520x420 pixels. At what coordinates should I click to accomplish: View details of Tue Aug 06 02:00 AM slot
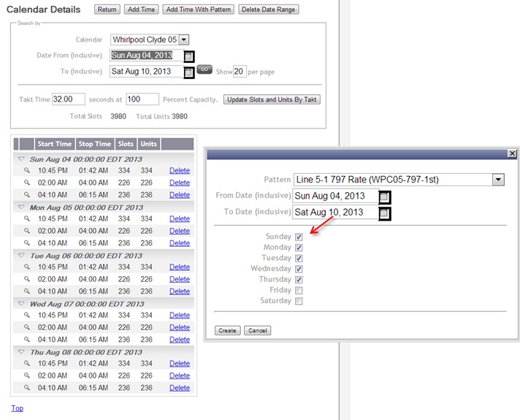(x=27, y=279)
